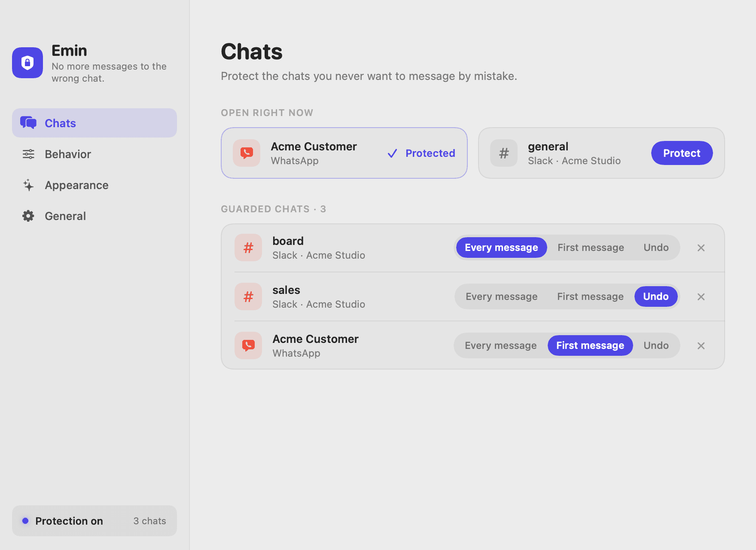Click the Protected label on Acme Customer card
The image size is (756, 550).
point(430,153)
